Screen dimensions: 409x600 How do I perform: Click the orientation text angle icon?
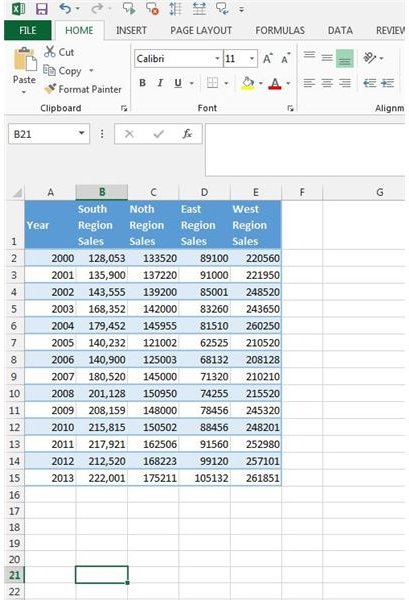coord(370,58)
